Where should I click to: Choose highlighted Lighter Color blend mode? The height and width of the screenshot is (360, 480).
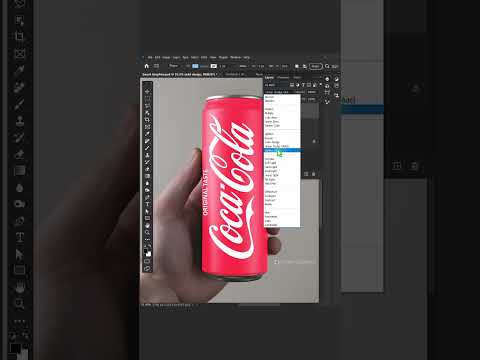[x=282, y=150]
